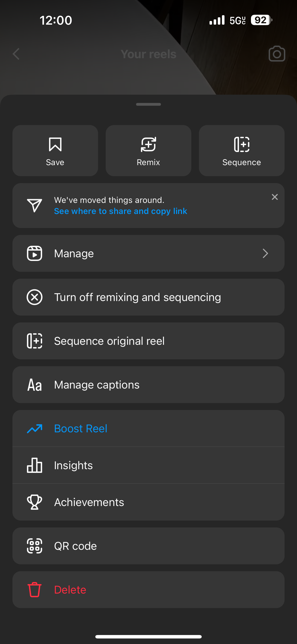Tap the Save bookmark icon

click(x=55, y=144)
